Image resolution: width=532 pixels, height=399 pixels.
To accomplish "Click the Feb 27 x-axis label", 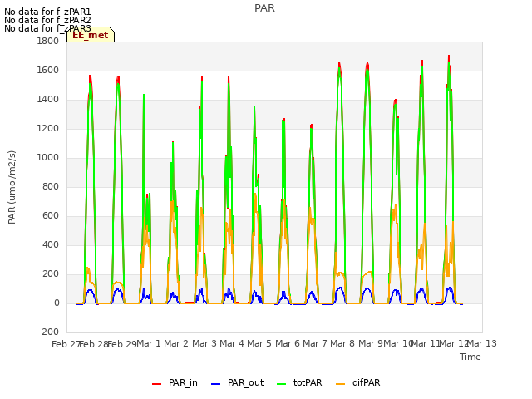I will pyautogui.click(x=66, y=344).
